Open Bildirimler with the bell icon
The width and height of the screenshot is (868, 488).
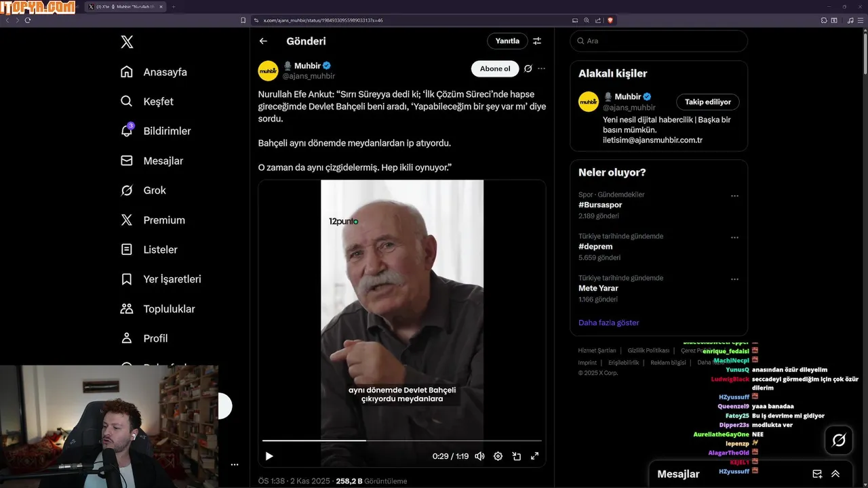click(x=155, y=131)
